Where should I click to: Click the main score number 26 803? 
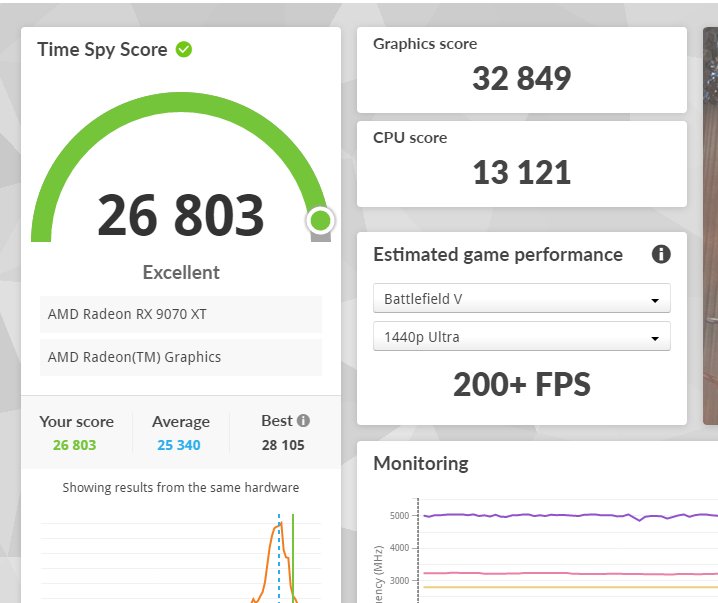pos(181,215)
